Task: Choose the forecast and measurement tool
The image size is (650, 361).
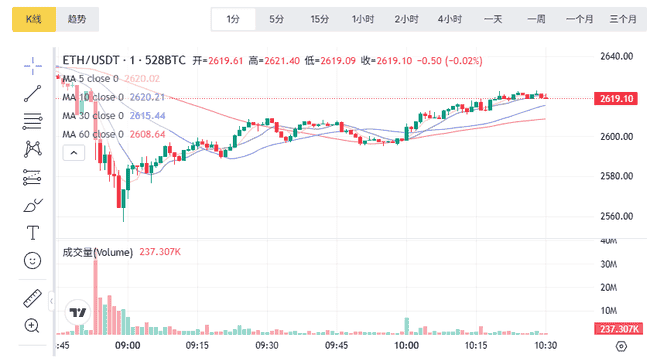Action: 32,177
